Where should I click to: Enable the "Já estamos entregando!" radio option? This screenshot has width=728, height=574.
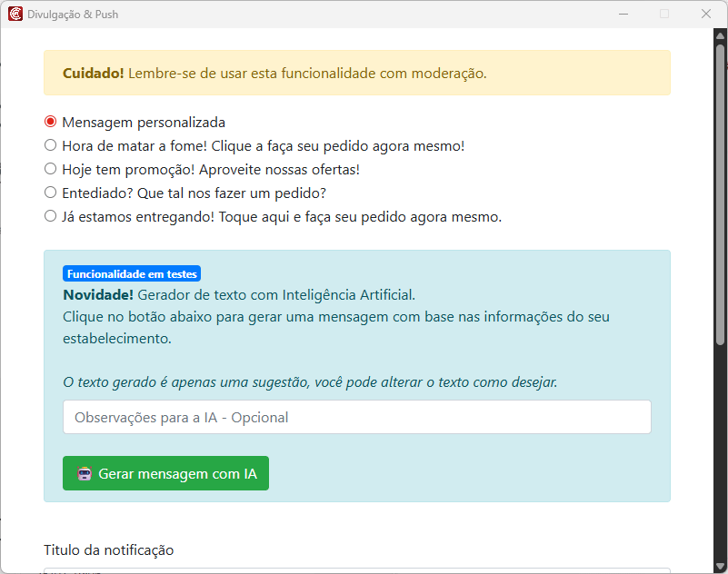click(x=51, y=216)
